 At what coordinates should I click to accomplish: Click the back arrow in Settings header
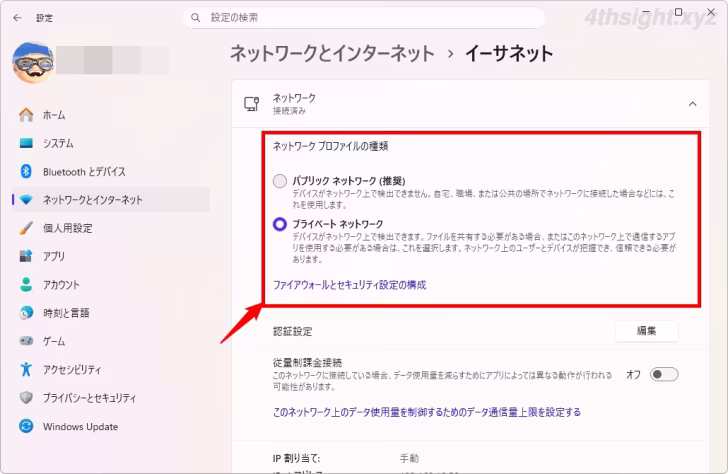(18, 18)
